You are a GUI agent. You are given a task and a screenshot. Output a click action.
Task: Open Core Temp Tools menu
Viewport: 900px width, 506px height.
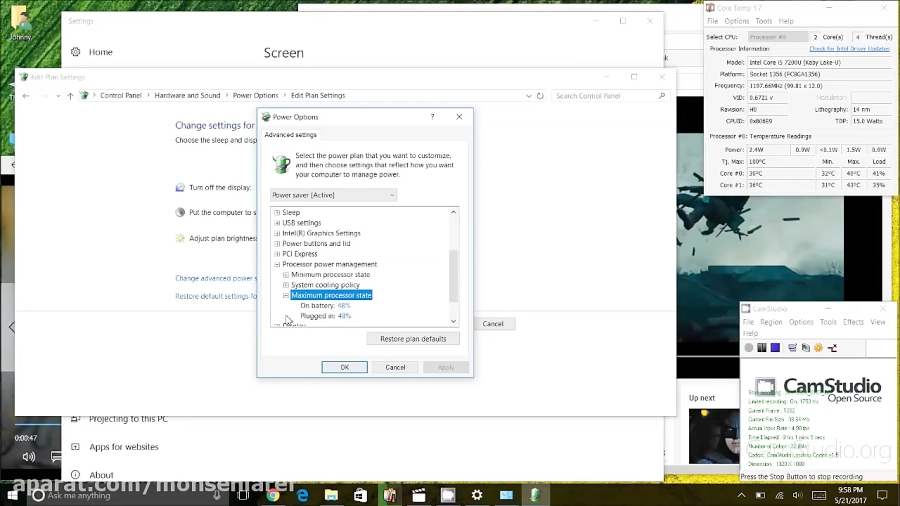point(763,21)
